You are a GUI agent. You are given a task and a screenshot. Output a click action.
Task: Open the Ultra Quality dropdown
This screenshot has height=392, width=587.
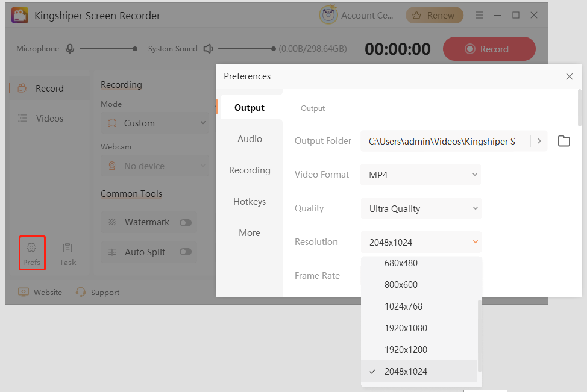421,208
